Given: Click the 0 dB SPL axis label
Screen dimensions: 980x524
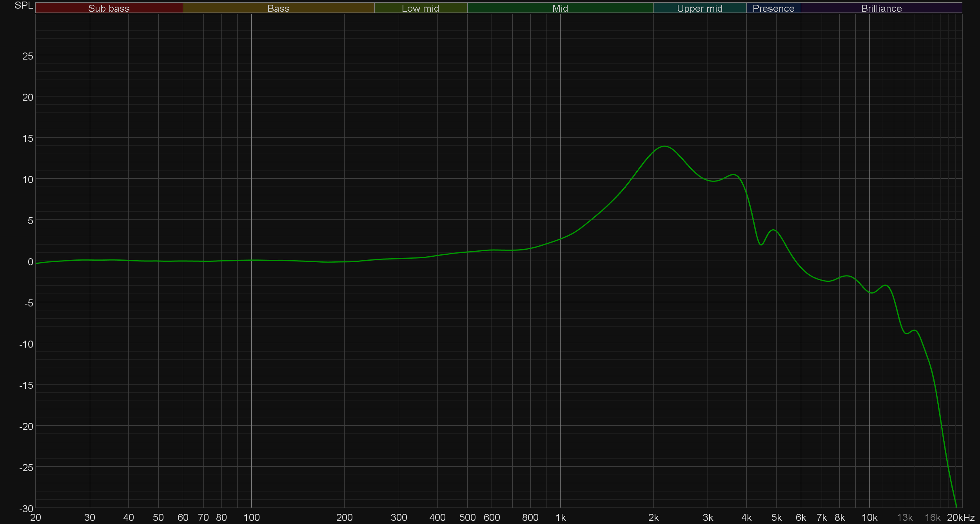Looking at the screenshot, I should [30, 262].
